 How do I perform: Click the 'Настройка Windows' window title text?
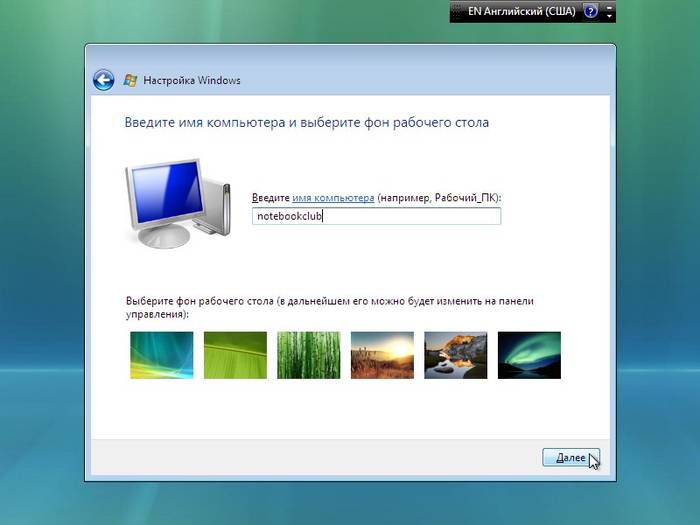click(x=192, y=80)
